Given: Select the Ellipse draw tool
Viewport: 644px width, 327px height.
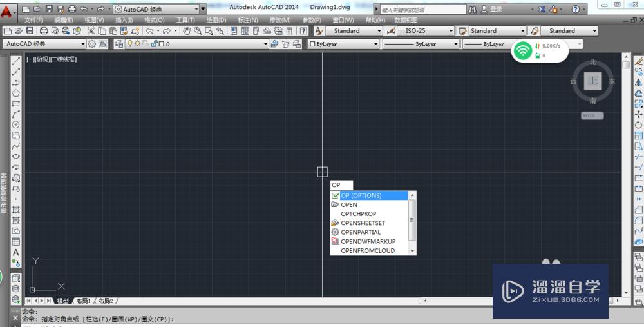Looking at the screenshot, I should coord(15,156).
